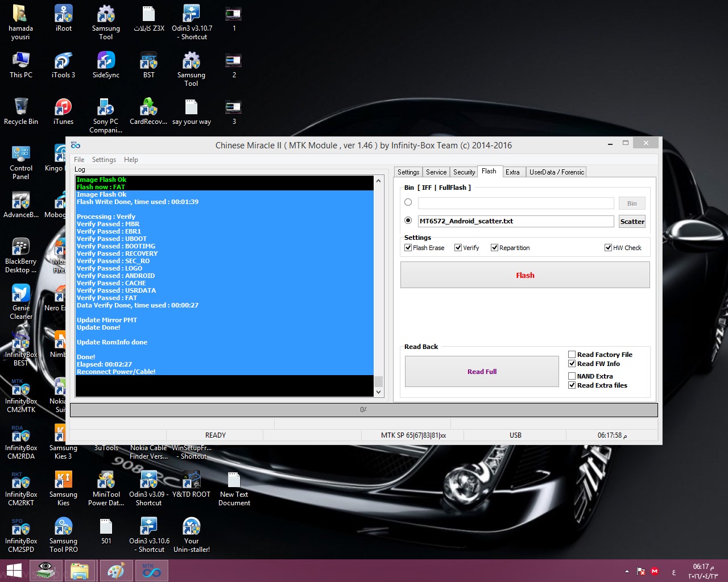Toggle the Verify checkbox
The width and height of the screenshot is (728, 582).
pyautogui.click(x=458, y=248)
